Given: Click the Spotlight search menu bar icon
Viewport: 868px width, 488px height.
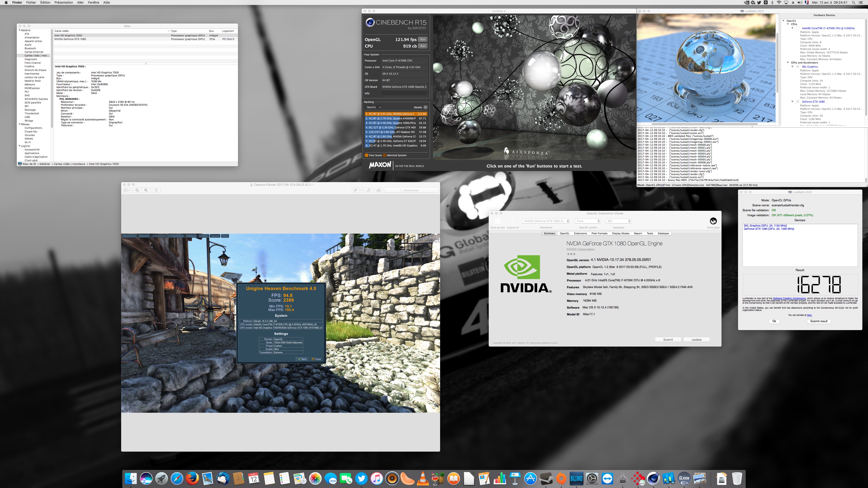Looking at the screenshot, I should pyautogui.click(x=854, y=2).
